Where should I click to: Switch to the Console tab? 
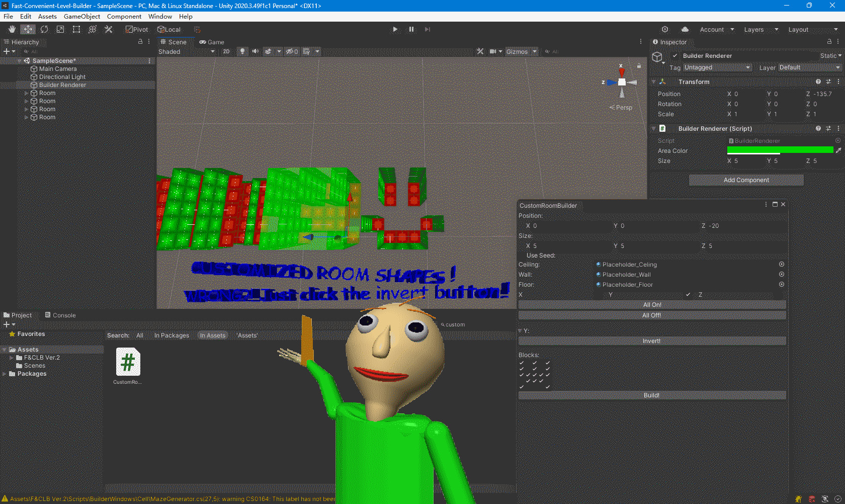tap(60, 315)
